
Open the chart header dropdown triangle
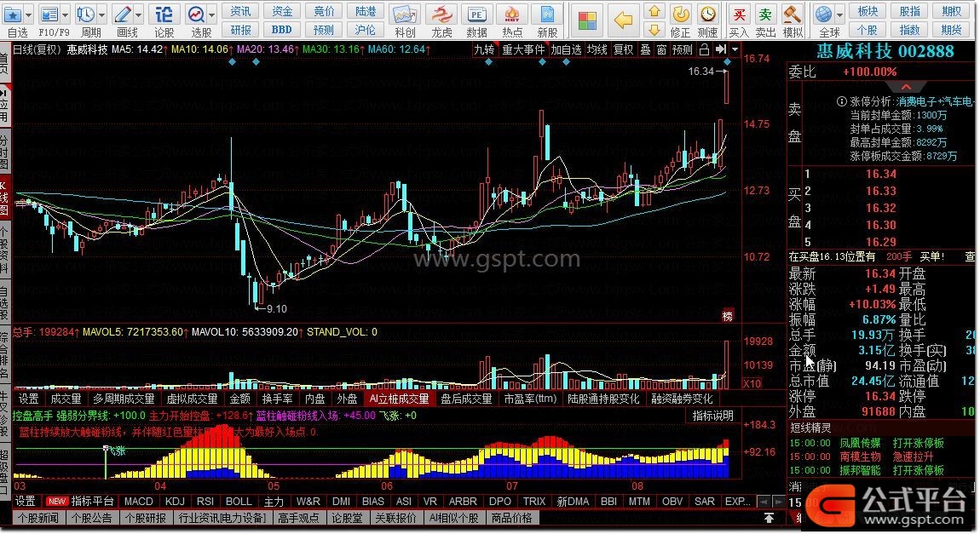[x=735, y=49]
